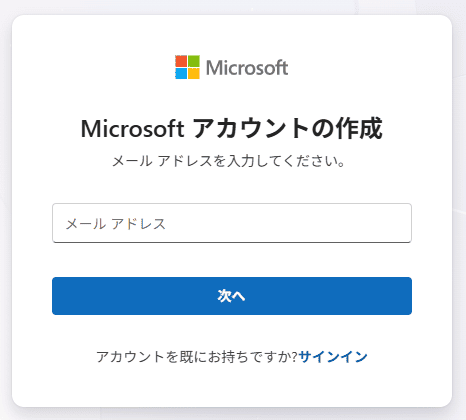Click the yellow square of Microsoft logo

pos(194,73)
